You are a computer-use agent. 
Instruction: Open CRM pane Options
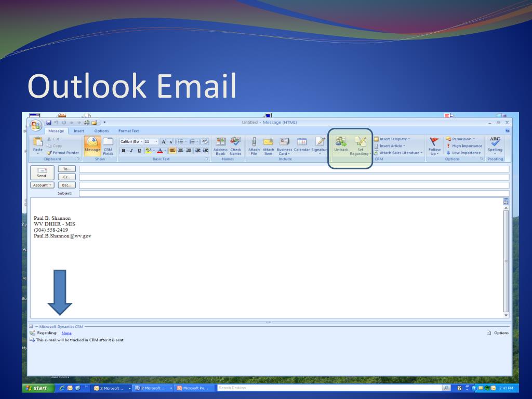click(498, 333)
